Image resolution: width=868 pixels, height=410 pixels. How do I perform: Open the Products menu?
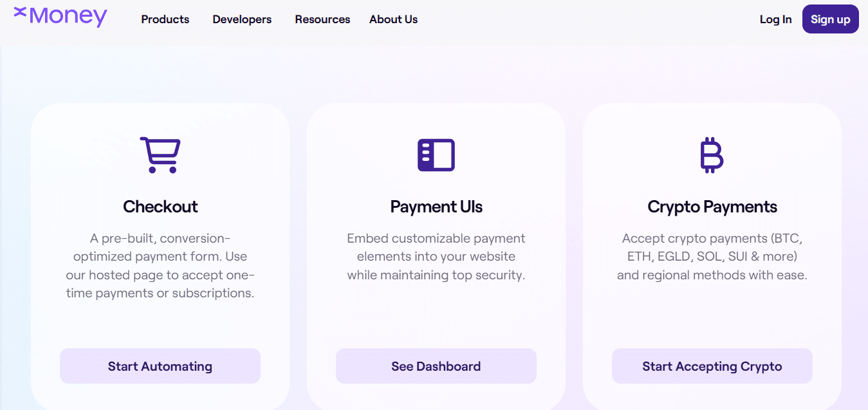click(x=165, y=19)
